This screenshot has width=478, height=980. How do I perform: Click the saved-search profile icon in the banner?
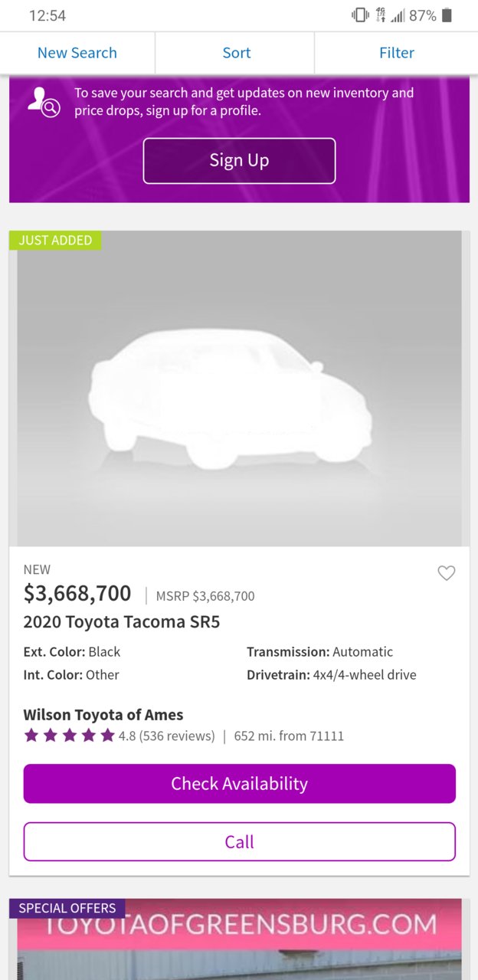coord(44,102)
